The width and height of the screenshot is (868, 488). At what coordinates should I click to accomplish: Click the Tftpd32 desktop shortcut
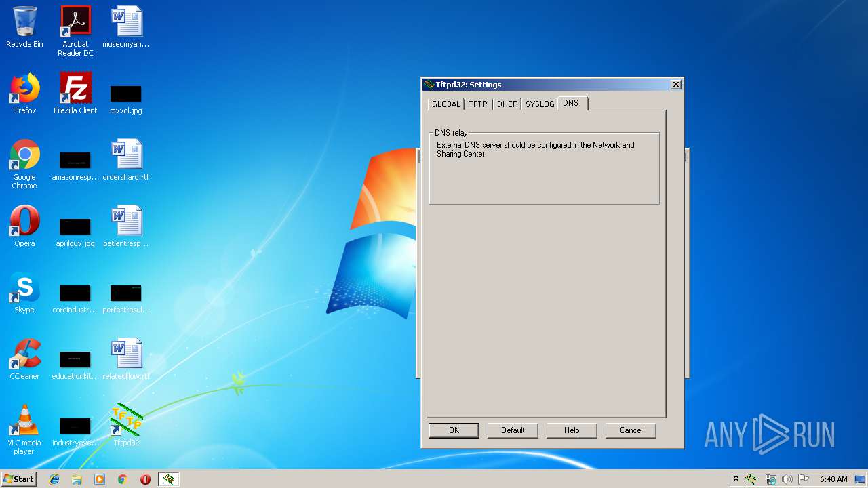point(126,426)
